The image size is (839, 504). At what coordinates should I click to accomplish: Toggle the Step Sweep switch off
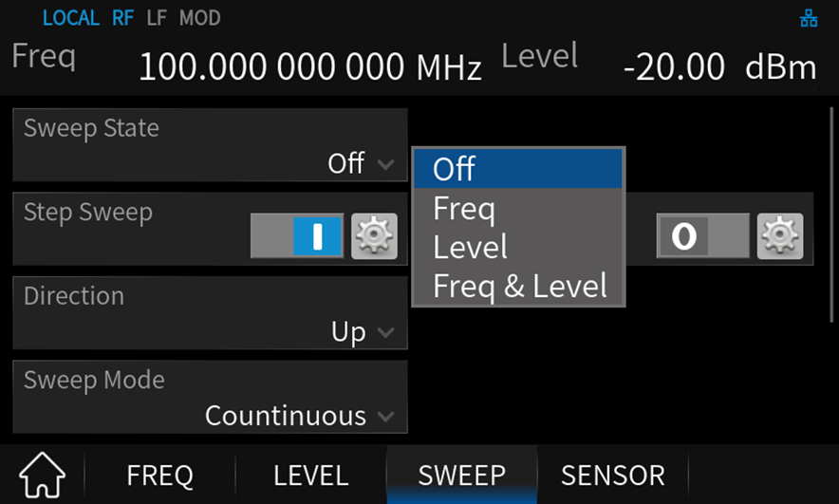click(x=297, y=235)
